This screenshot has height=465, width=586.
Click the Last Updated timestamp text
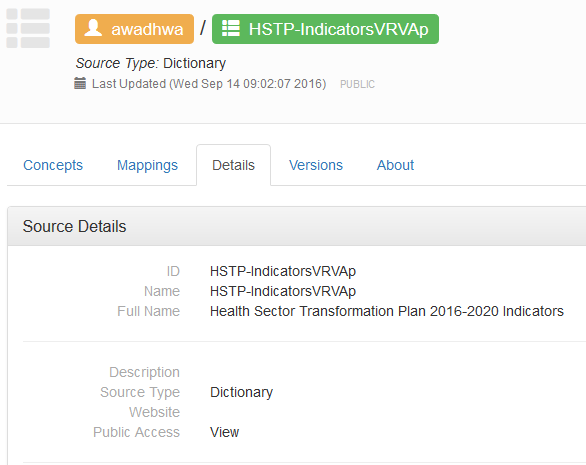[209, 84]
